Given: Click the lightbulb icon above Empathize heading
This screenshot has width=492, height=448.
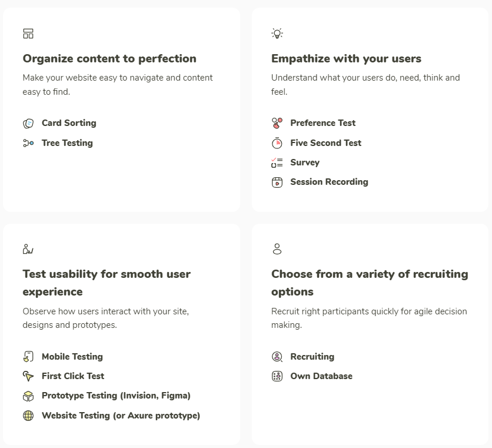Looking at the screenshot, I should point(277,34).
